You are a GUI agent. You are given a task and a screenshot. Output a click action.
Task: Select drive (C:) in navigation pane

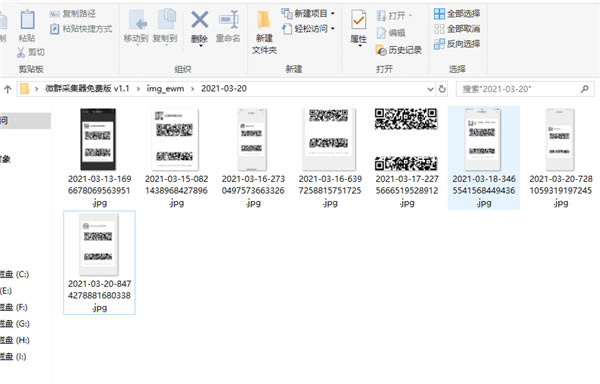point(15,274)
